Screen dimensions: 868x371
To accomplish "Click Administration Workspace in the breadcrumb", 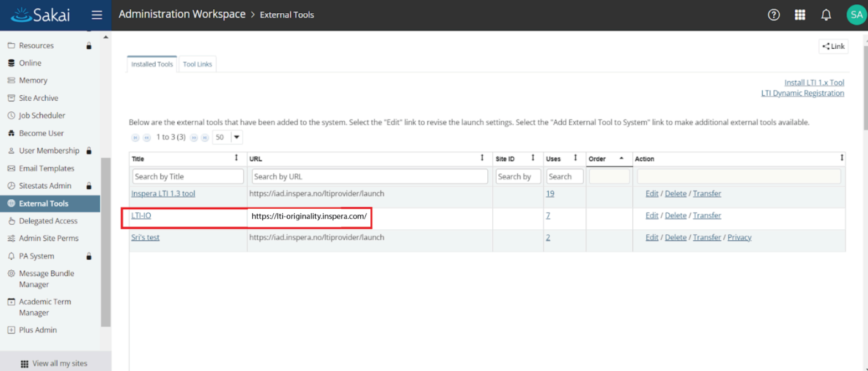I will (x=182, y=14).
